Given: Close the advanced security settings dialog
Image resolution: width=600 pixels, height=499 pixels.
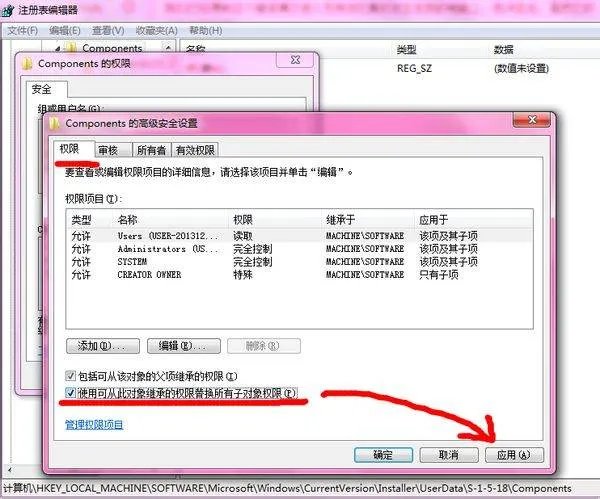Looking at the screenshot, I should pos(532,120).
